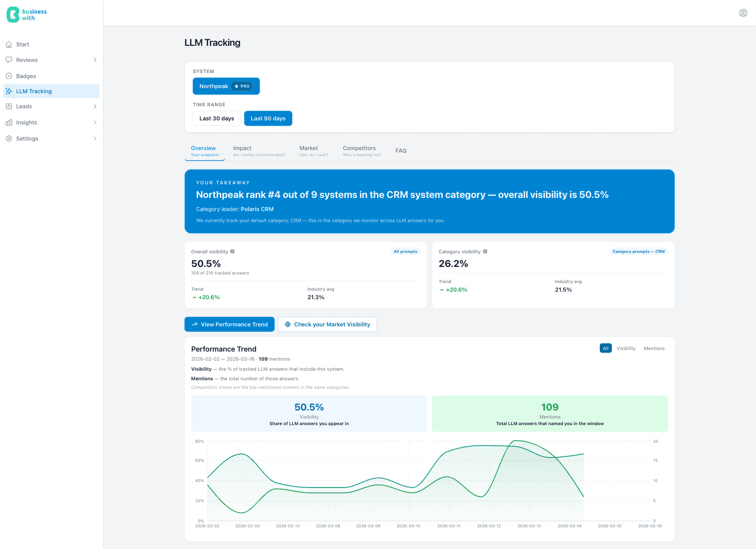Click the Polaris CRM category leader text
The width and height of the screenshot is (756, 549).
pyautogui.click(x=257, y=209)
